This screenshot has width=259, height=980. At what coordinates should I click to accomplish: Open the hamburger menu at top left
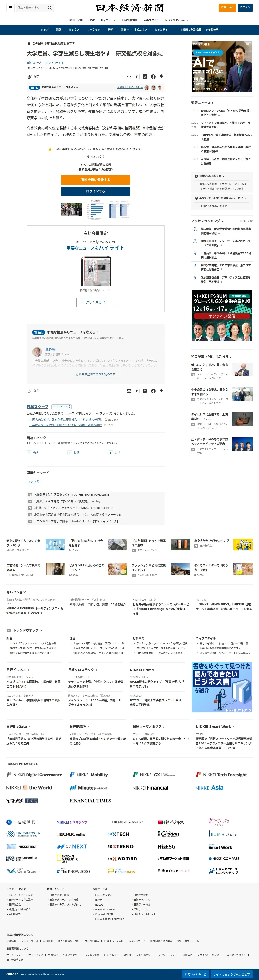point(10,8)
